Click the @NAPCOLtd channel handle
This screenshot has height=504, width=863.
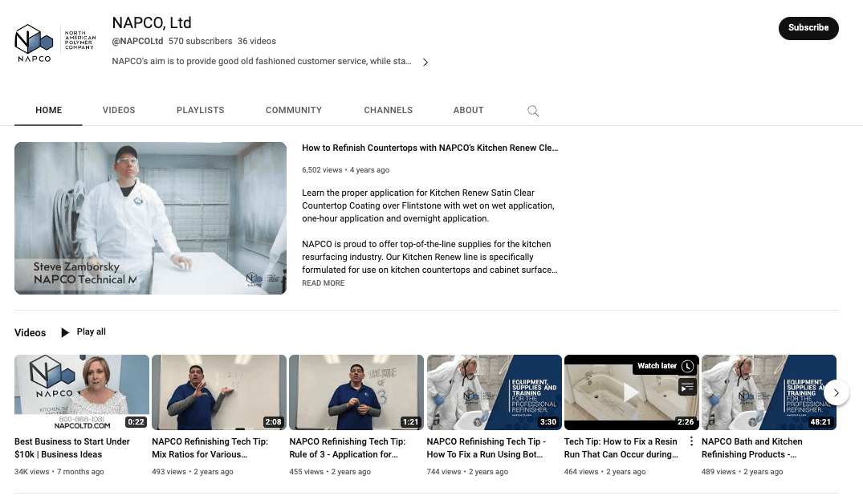(137, 41)
